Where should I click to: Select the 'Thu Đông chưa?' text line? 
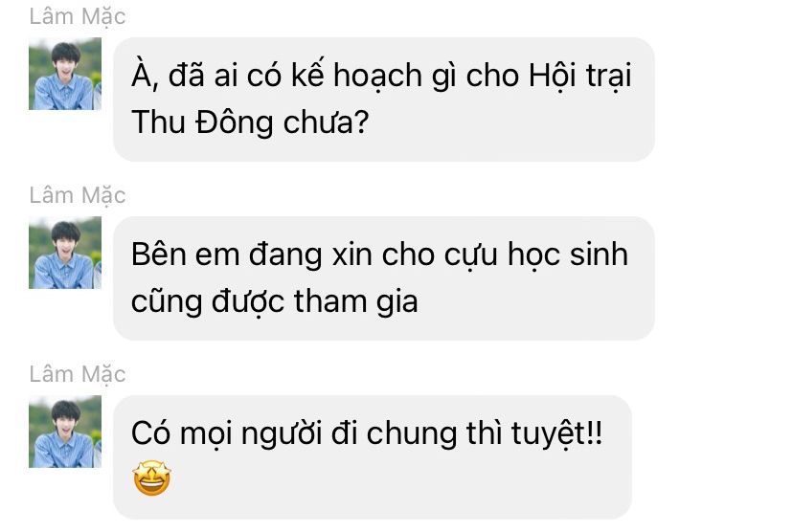(250, 122)
